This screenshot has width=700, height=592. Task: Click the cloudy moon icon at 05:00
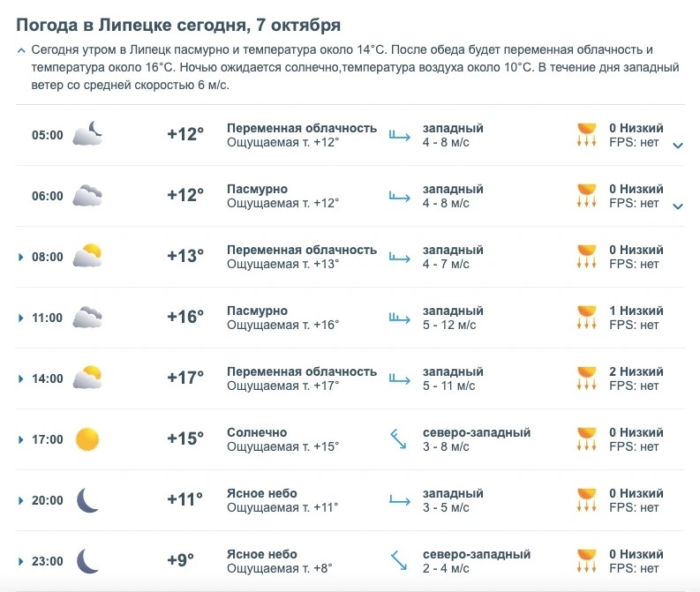(x=87, y=133)
